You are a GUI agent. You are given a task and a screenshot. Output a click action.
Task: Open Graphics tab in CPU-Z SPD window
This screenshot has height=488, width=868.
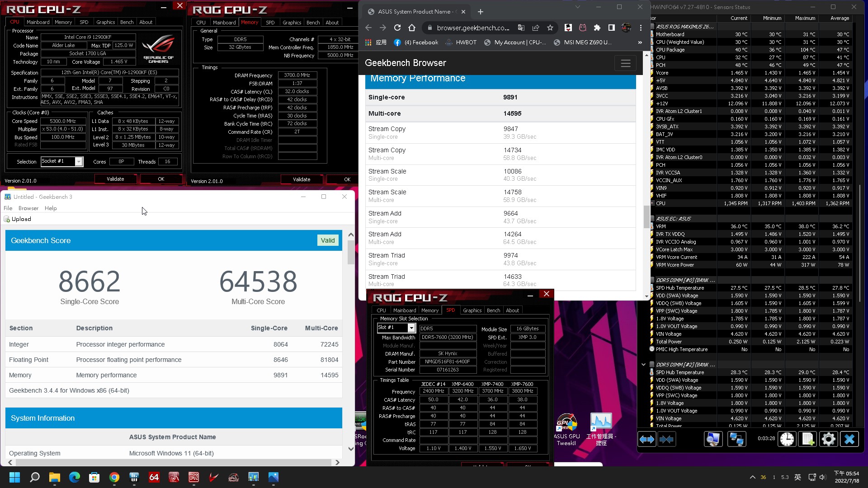click(x=472, y=310)
